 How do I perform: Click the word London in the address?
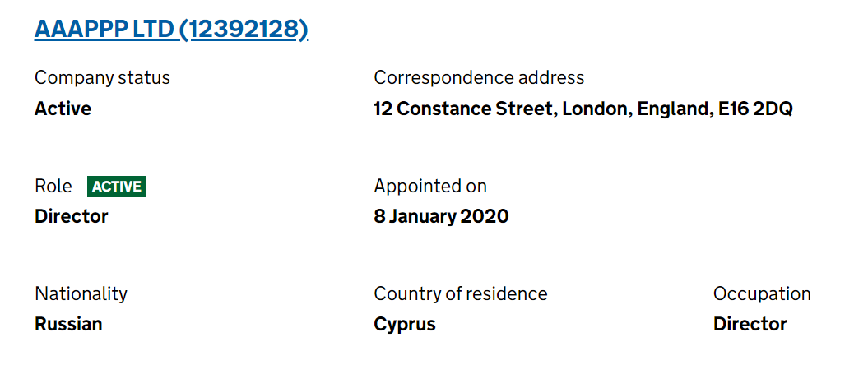pyautogui.click(x=594, y=109)
